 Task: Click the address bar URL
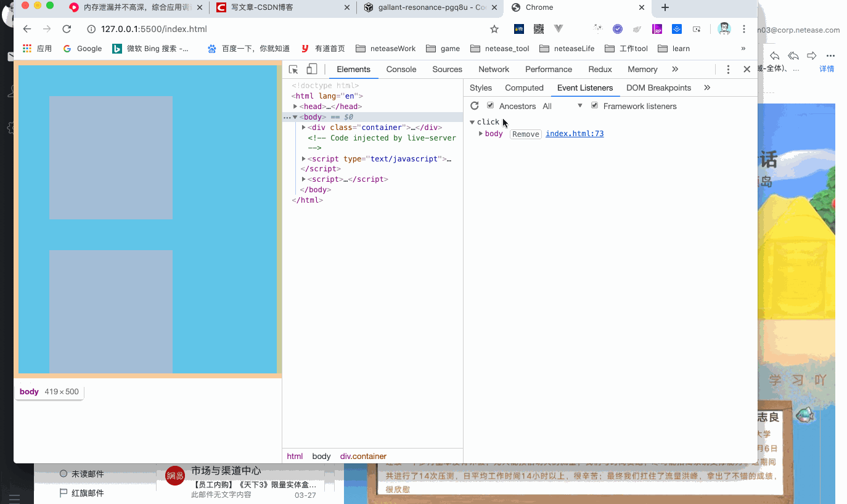click(154, 29)
